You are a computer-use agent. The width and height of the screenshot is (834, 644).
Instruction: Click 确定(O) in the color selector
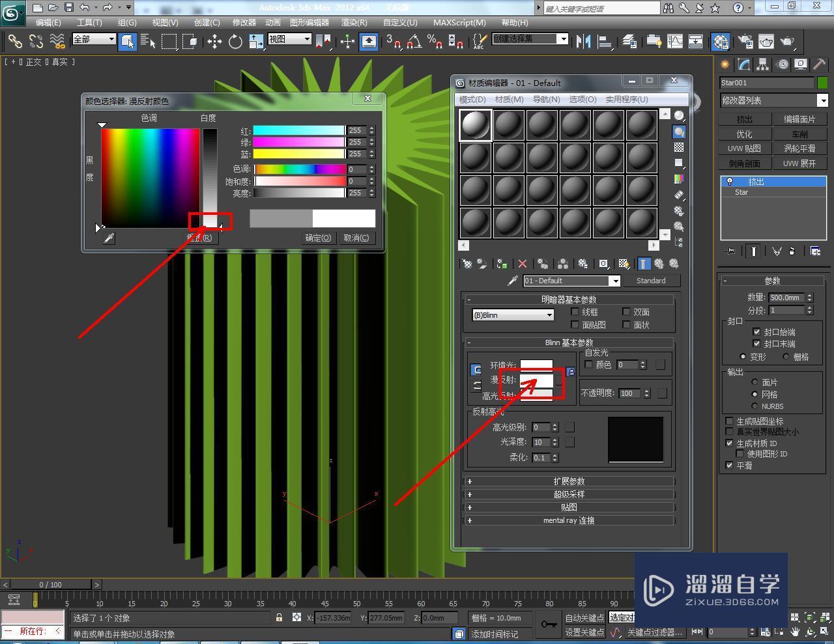(x=318, y=238)
